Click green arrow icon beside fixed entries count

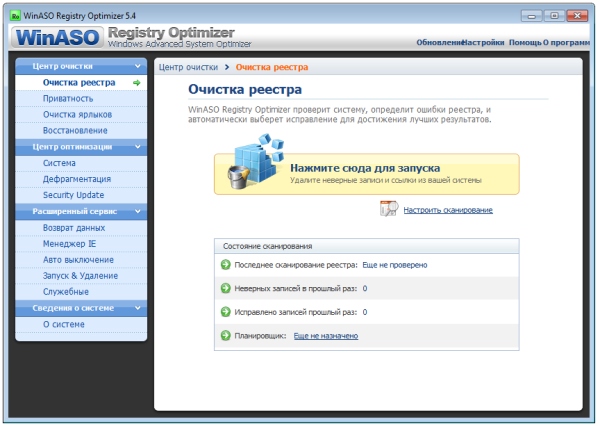225,312
